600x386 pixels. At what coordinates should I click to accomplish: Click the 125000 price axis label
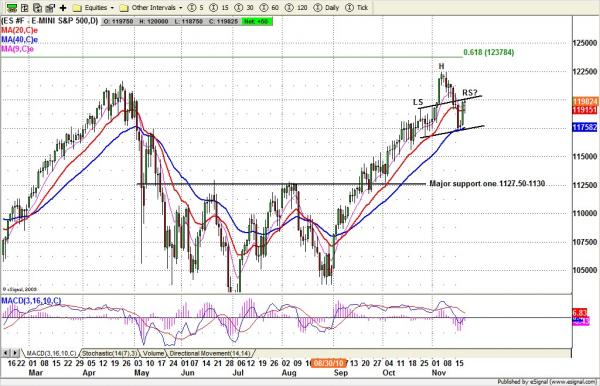click(585, 43)
